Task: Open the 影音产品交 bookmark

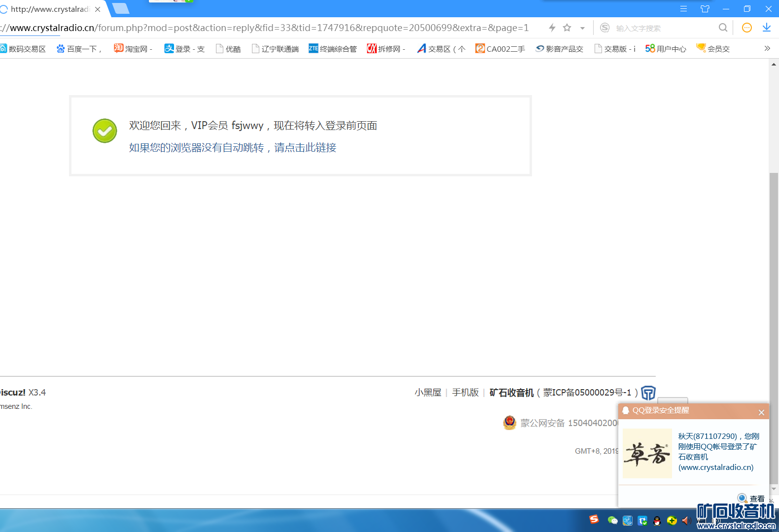Action: (560, 49)
